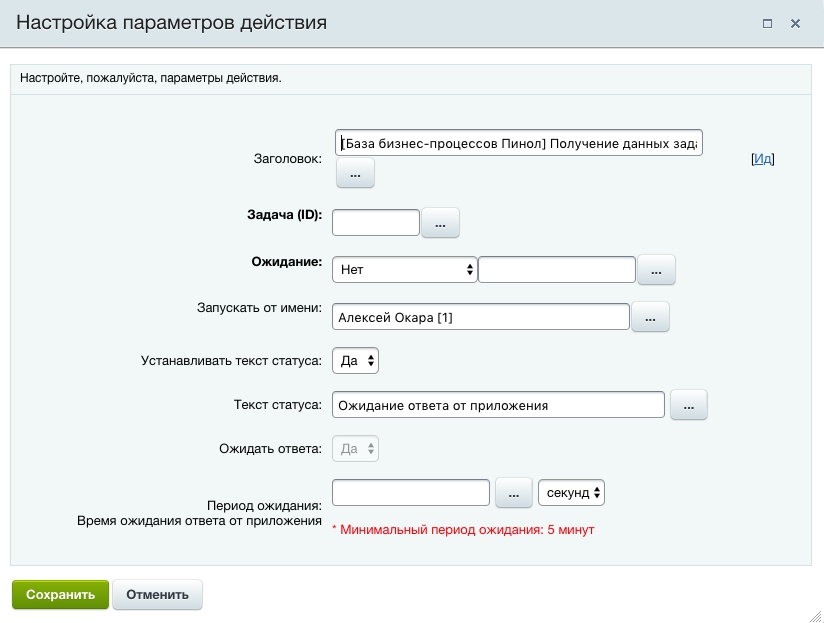Open the секунд time unit dropdown
Screen dimensions: 824x623
click(571, 493)
